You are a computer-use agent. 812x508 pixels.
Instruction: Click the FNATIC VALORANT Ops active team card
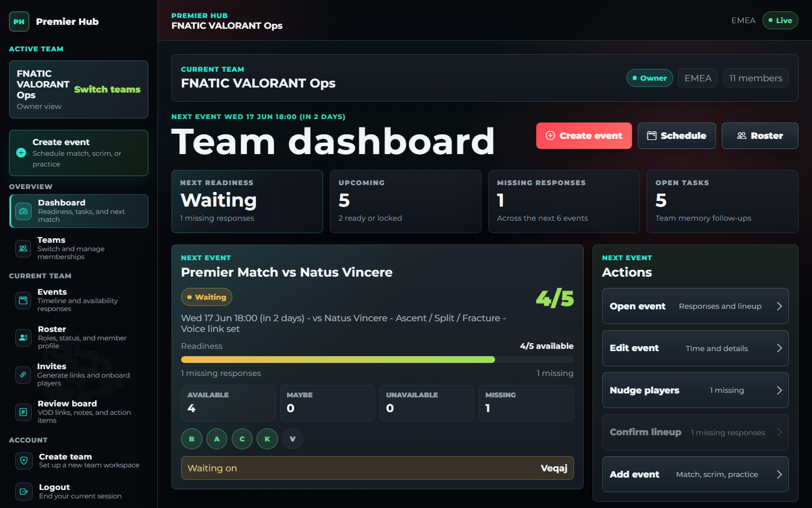(79, 89)
